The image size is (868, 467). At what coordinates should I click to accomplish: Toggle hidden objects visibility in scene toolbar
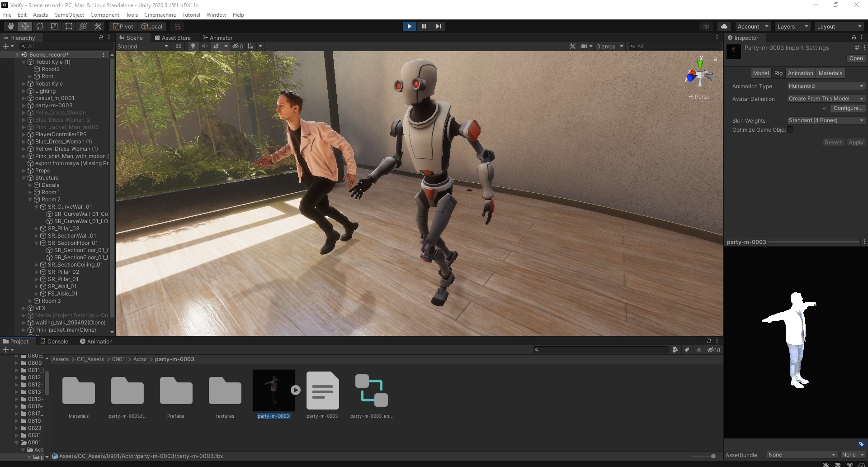pyautogui.click(x=238, y=46)
